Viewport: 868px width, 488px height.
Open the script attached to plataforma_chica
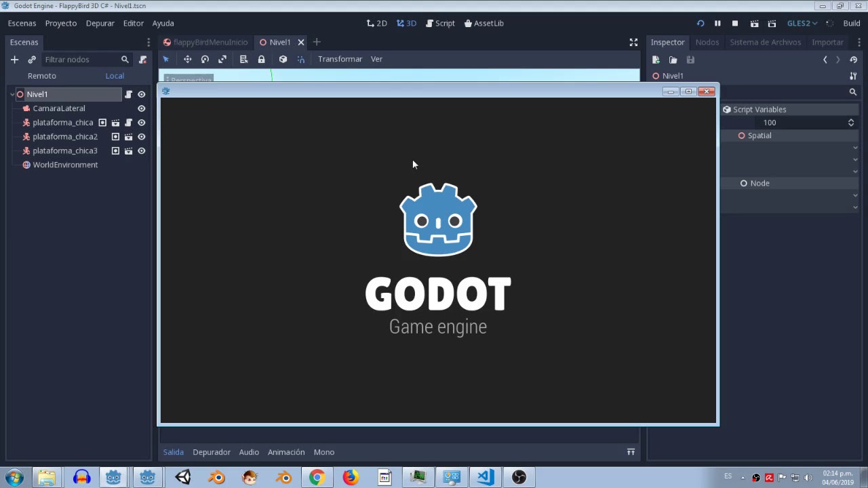pos(128,123)
